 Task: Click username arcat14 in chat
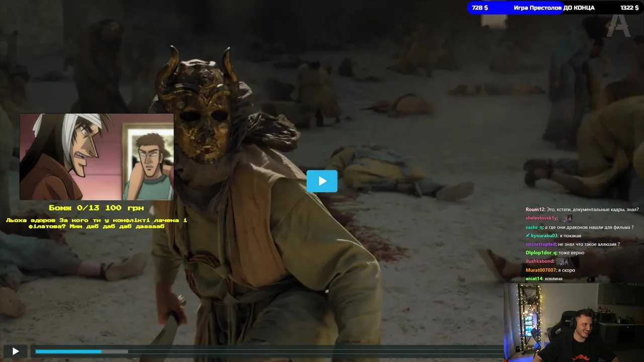click(x=534, y=279)
